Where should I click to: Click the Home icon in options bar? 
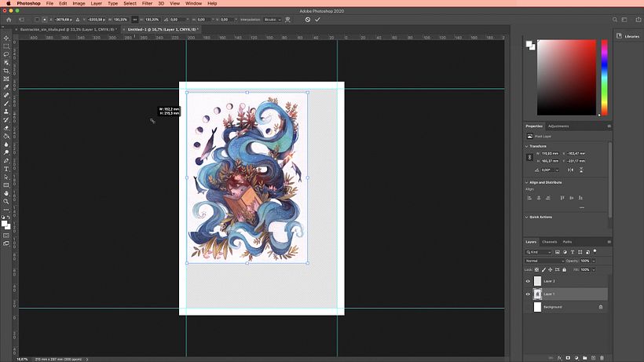(x=9, y=20)
